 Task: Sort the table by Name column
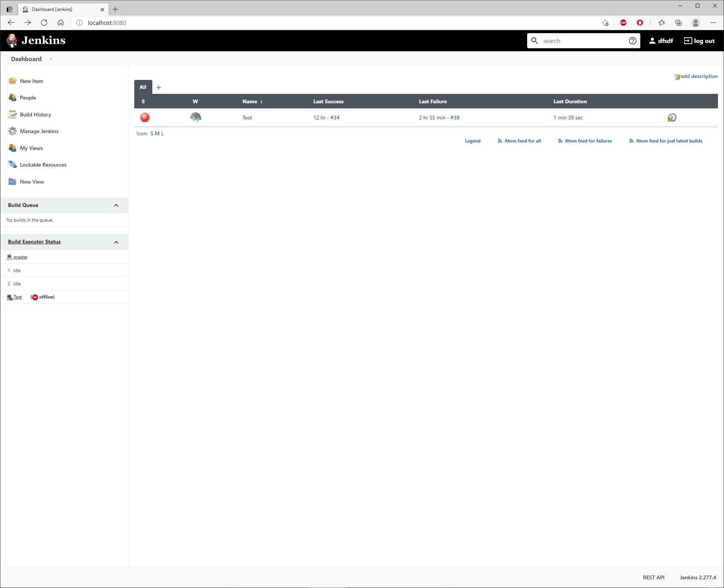(252, 101)
